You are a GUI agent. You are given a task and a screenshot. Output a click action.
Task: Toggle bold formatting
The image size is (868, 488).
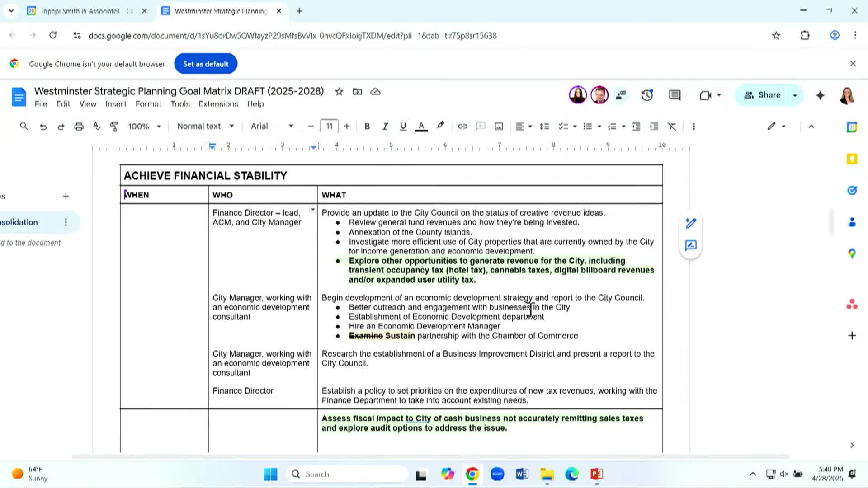pos(367,127)
